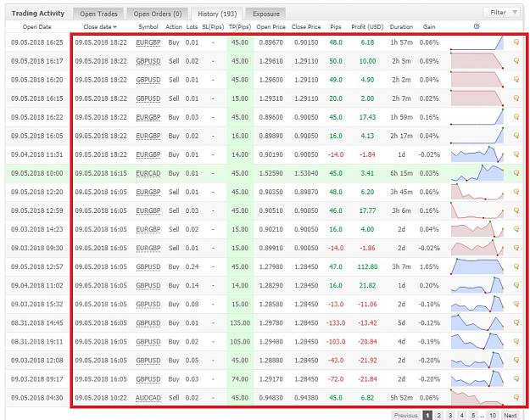The image size is (530, 420).
Task: Select profit value 112.80
Action: (x=367, y=266)
